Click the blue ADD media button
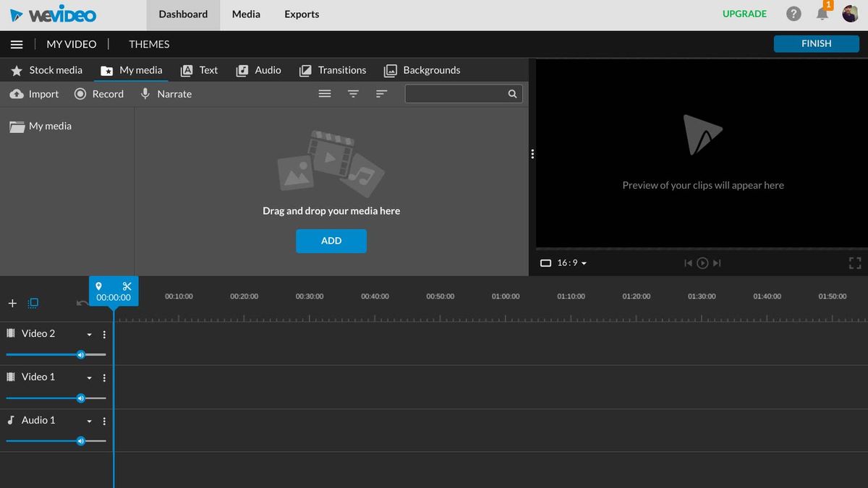This screenshot has width=868, height=488. tap(331, 241)
